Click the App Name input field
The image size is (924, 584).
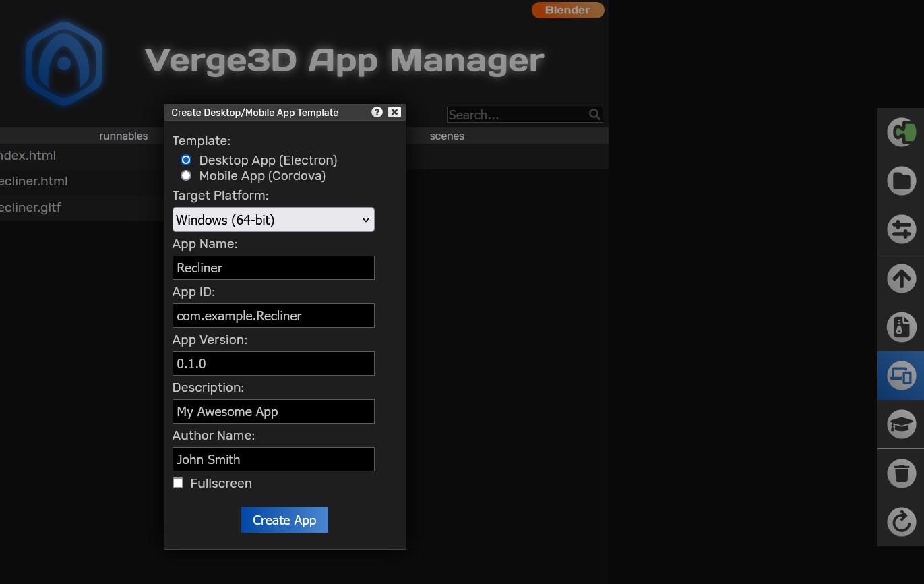[274, 268]
